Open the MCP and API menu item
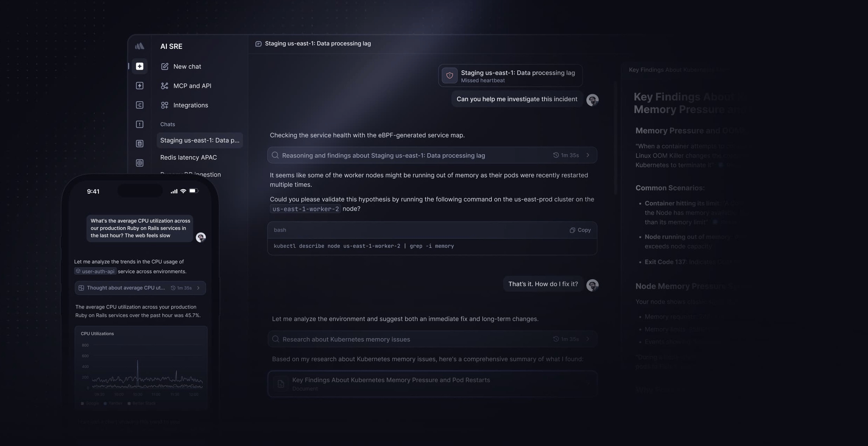Viewport: 868px width, 446px height. (x=192, y=86)
